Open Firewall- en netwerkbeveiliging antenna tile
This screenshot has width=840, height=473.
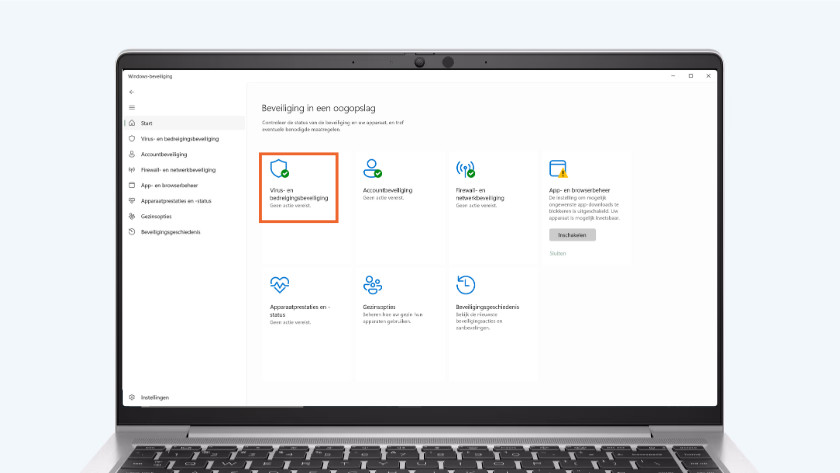465,168
